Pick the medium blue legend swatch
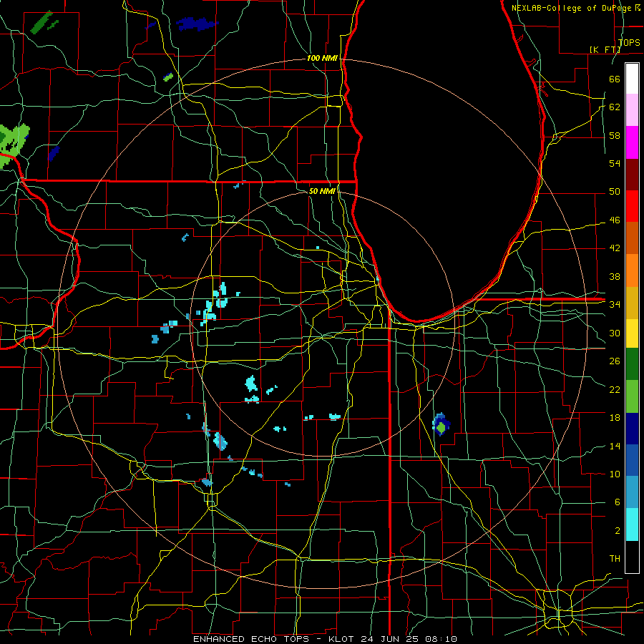Viewport: 644px width, 644px height. [x=632, y=460]
